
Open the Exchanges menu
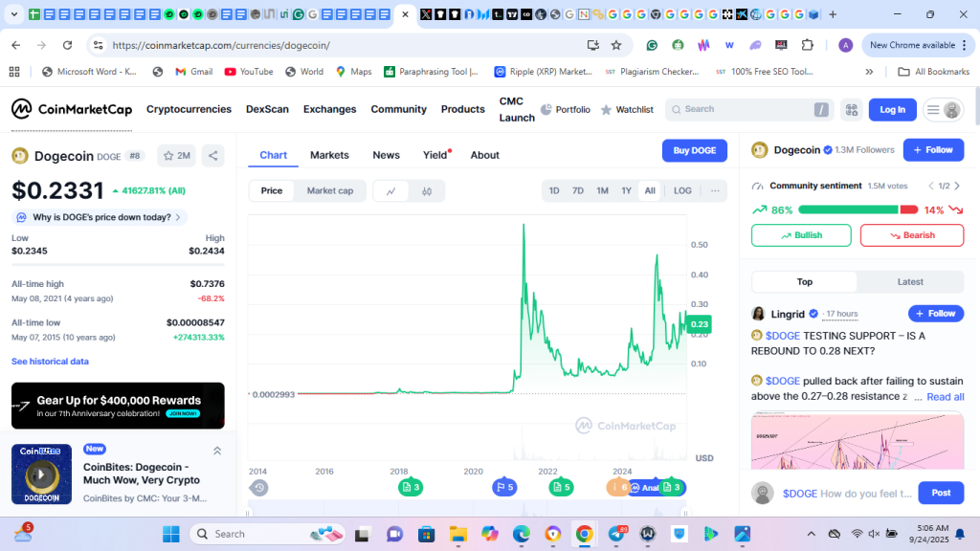(329, 109)
